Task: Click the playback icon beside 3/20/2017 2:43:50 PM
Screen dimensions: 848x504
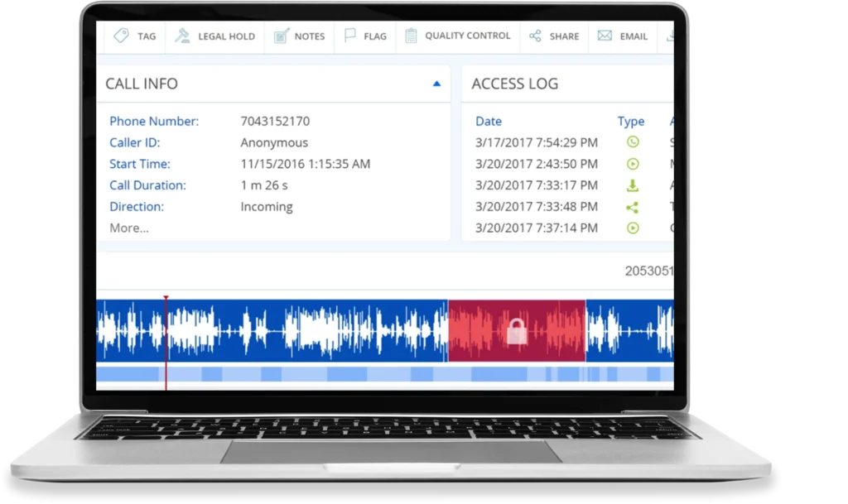Action: [632, 164]
